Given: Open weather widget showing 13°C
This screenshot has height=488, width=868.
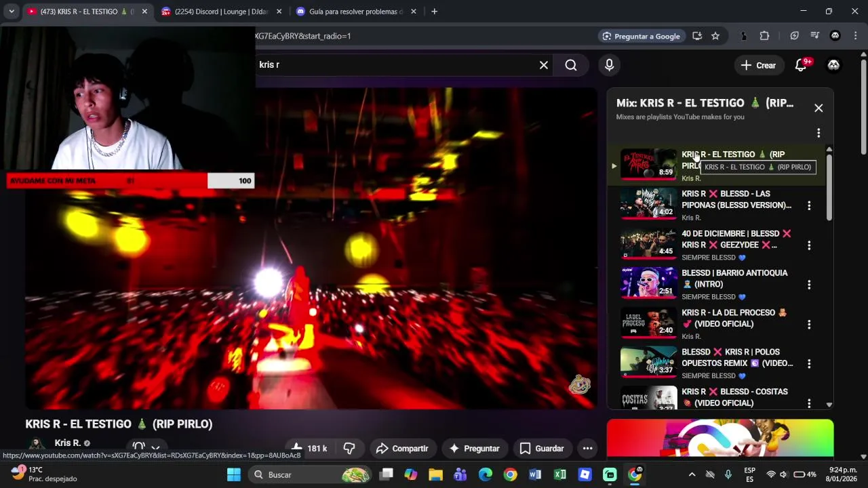Looking at the screenshot, I should pyautogui.click(x=44, y=474).
